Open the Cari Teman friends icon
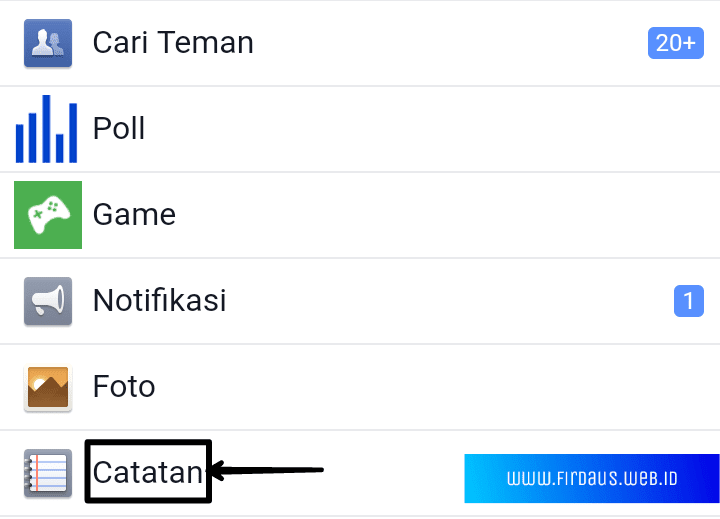Viewport: 720px width, 519px height. pyautogui.click(x=47, y=43)
